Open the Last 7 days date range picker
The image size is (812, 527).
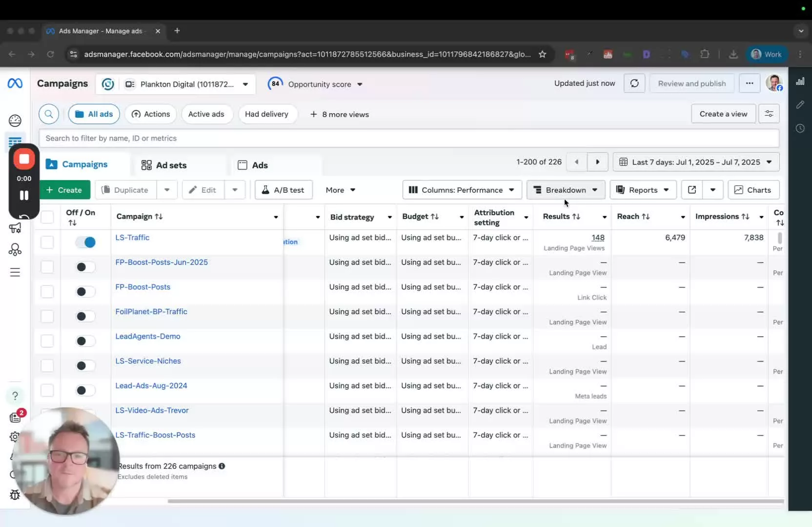695,162
